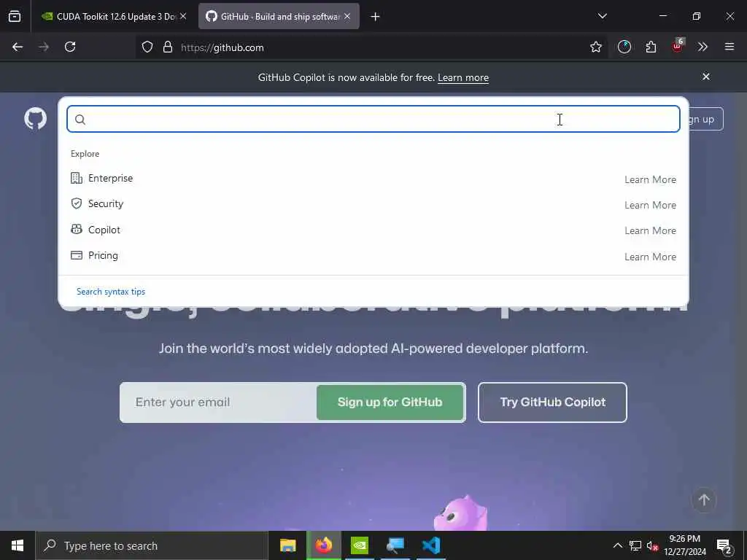Go back to previous page
Viewport: 747px width, 560px height.
18,47
